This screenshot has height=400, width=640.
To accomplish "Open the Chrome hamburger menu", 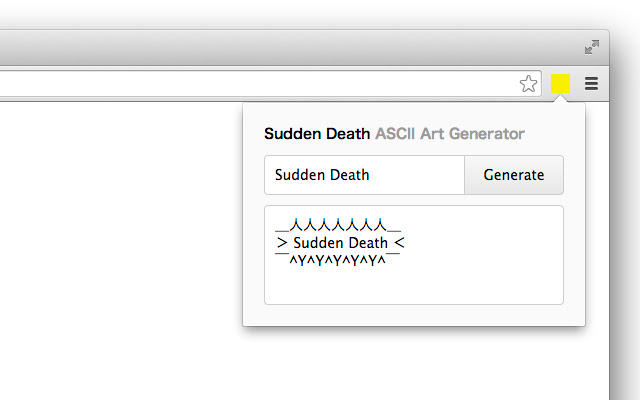I will pyautogui.click(x=591, y=84).
